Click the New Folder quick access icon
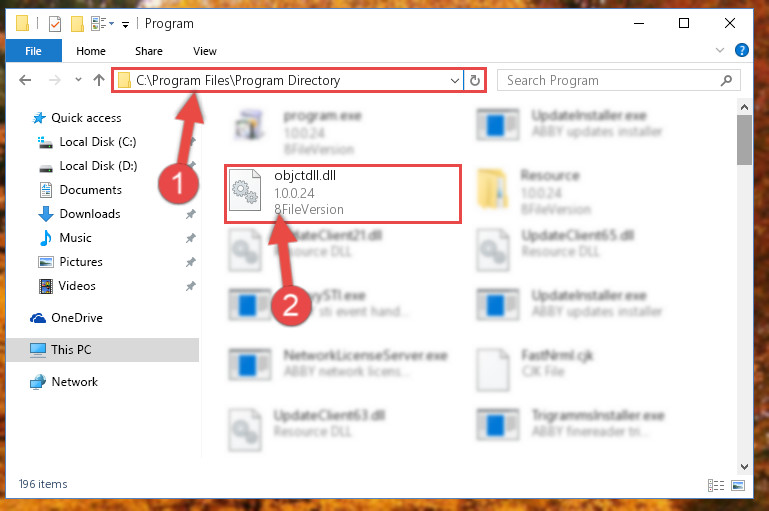 (77, 24)
